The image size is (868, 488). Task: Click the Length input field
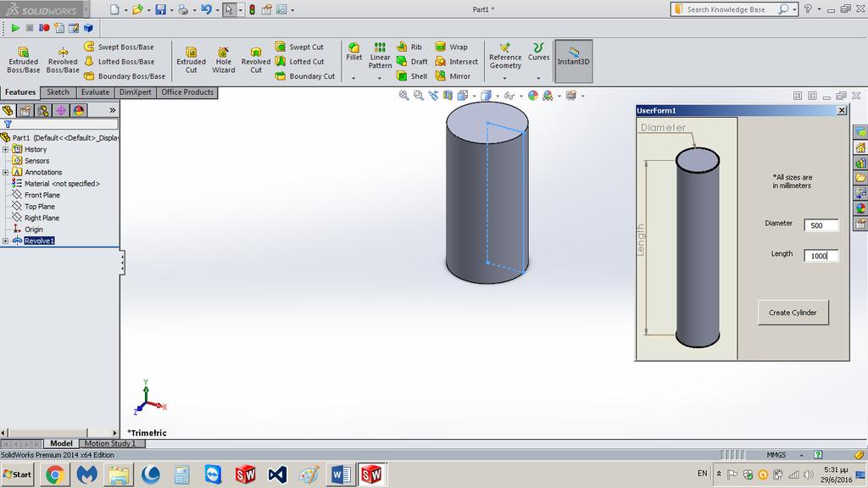[821, 256]
